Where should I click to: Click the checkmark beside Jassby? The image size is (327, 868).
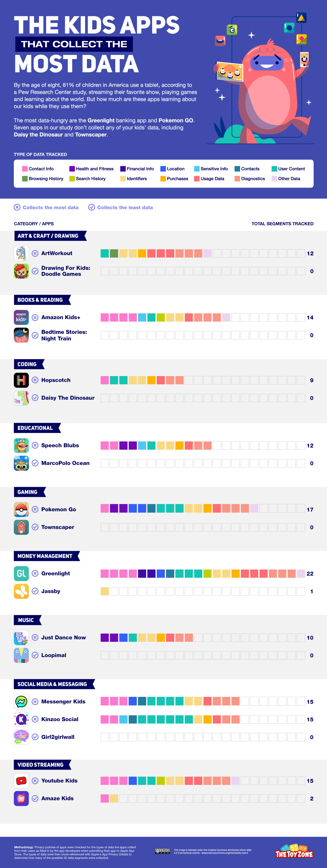click(35, 591)
